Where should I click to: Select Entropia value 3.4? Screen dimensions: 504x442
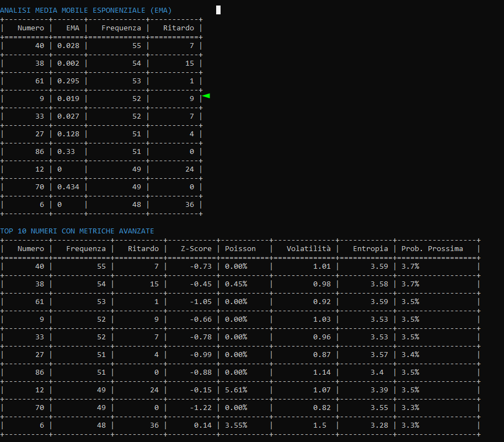377,372
